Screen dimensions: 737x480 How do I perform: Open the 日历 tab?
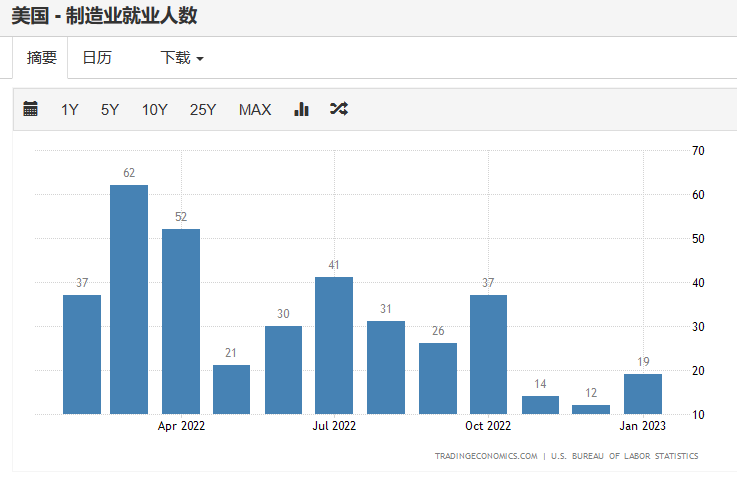coord(97,58)
